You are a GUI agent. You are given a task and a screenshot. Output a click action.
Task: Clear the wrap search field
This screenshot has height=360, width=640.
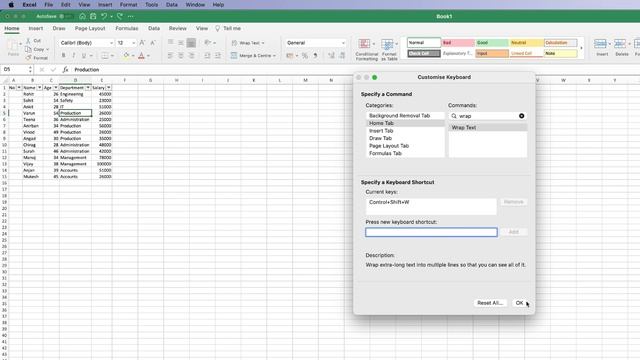pyautogui.click(x=522, y=116)
